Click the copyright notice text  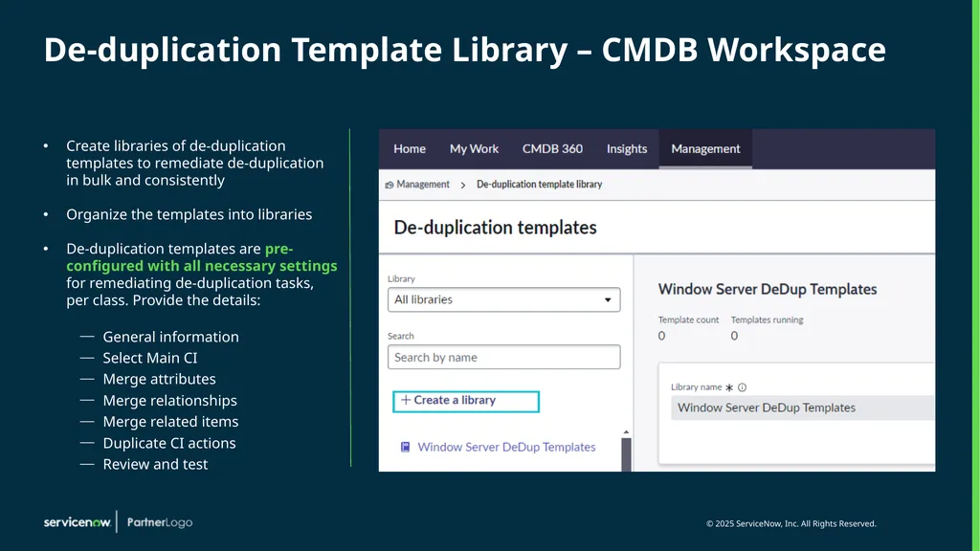coord(791,523)
